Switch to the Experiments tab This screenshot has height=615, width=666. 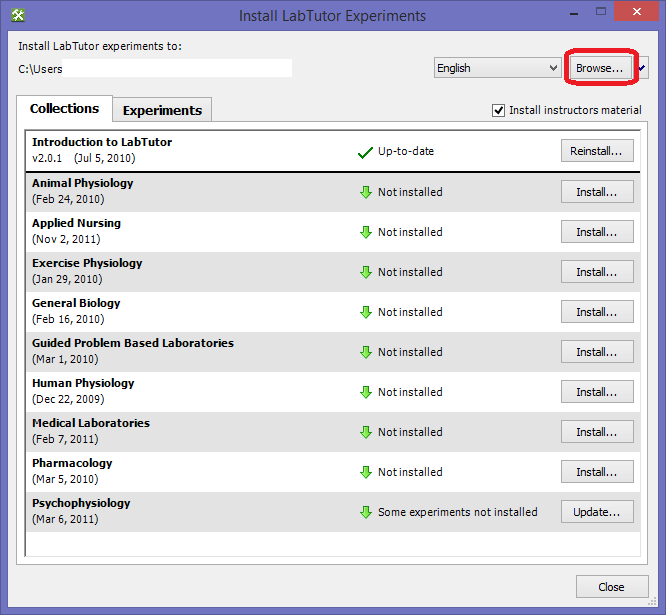(162, 110)
